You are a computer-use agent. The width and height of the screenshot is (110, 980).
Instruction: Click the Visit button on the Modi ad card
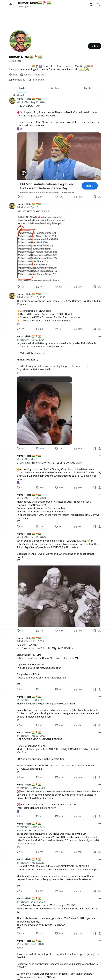pos(89,186)
